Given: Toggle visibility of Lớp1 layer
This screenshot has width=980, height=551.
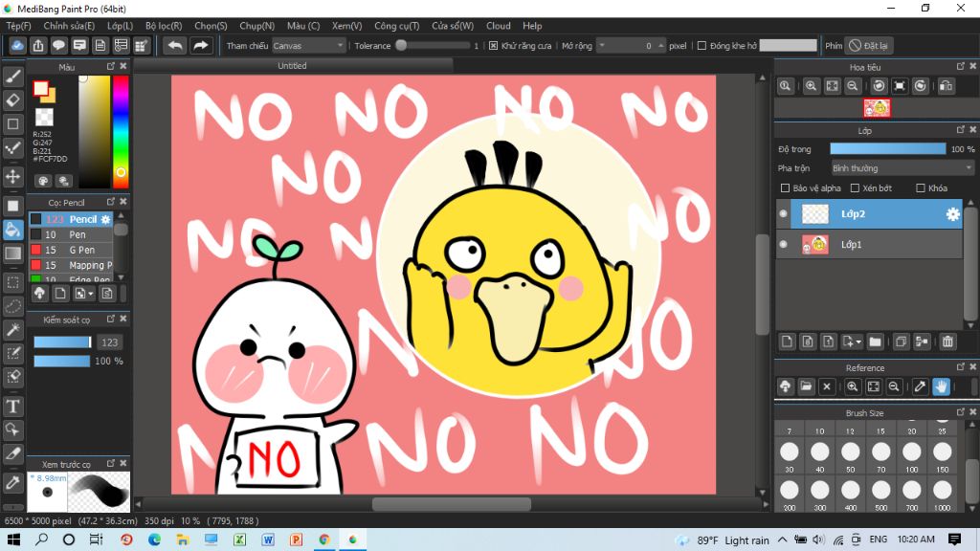Looking at the screenshot, I should click(783, 244).
